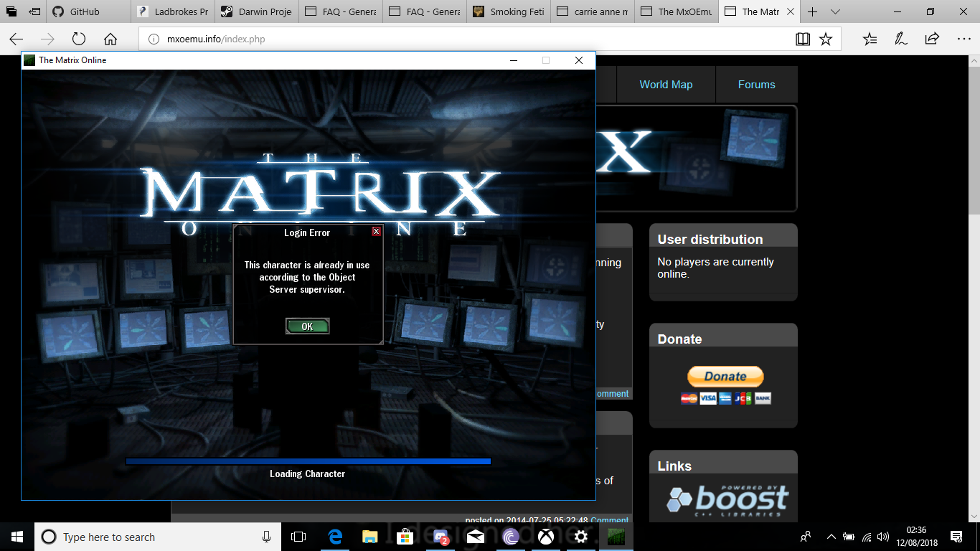980x551 pixels.
Task: Open reading view in the address bar
Action: click(803, 39)
